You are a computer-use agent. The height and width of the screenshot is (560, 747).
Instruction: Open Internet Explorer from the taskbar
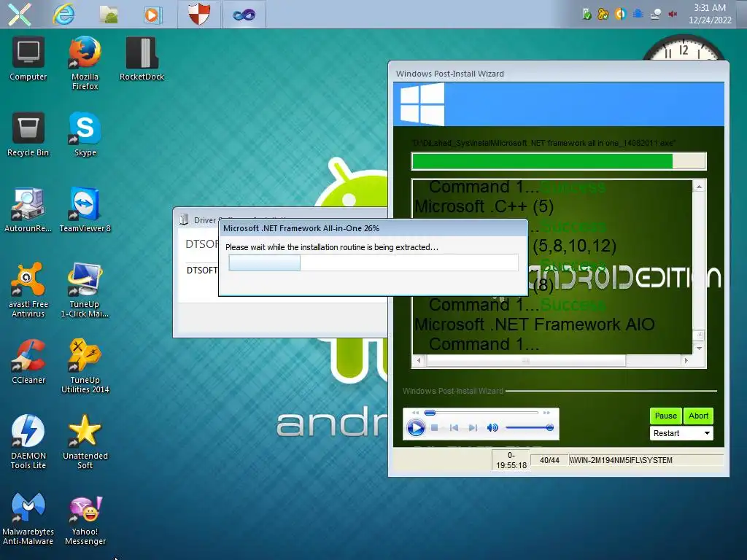[x=64, y=15]
